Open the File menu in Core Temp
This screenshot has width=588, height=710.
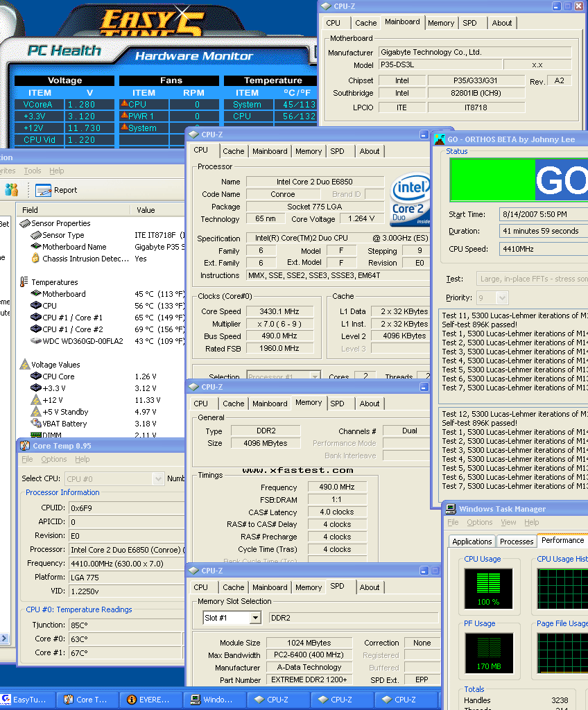[27, 459]
